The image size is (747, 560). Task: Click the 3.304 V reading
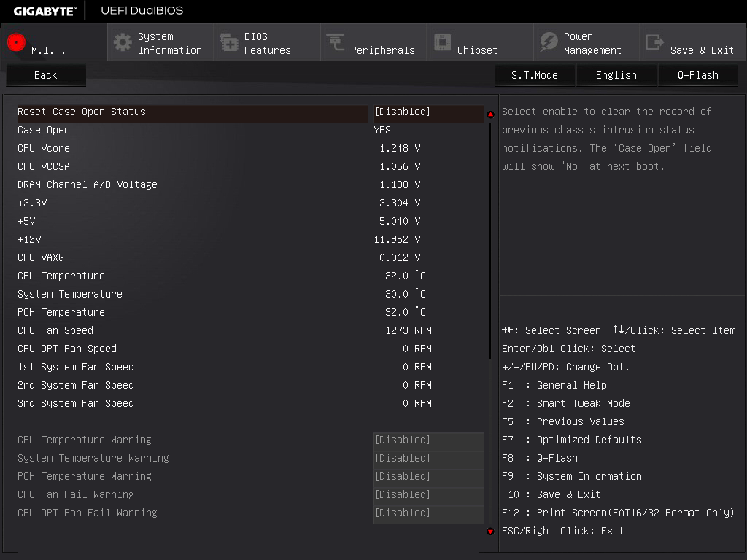point(400,203)
